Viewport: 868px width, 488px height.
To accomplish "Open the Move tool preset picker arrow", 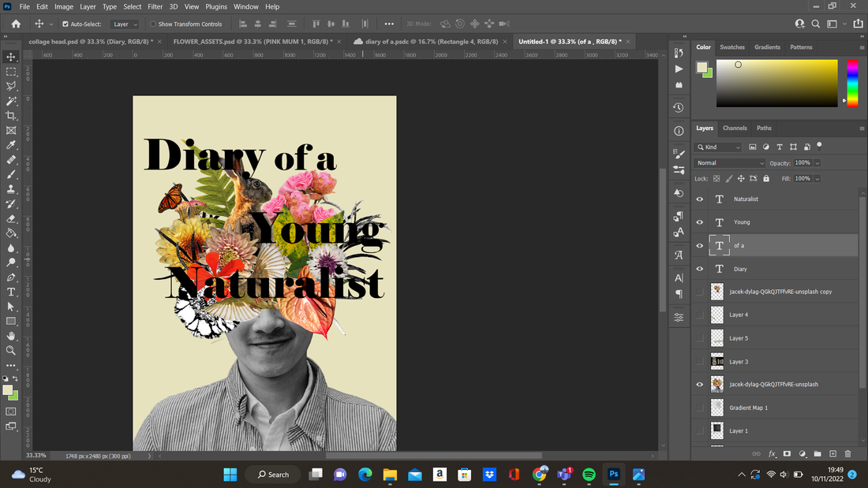I will click(51, 24).
